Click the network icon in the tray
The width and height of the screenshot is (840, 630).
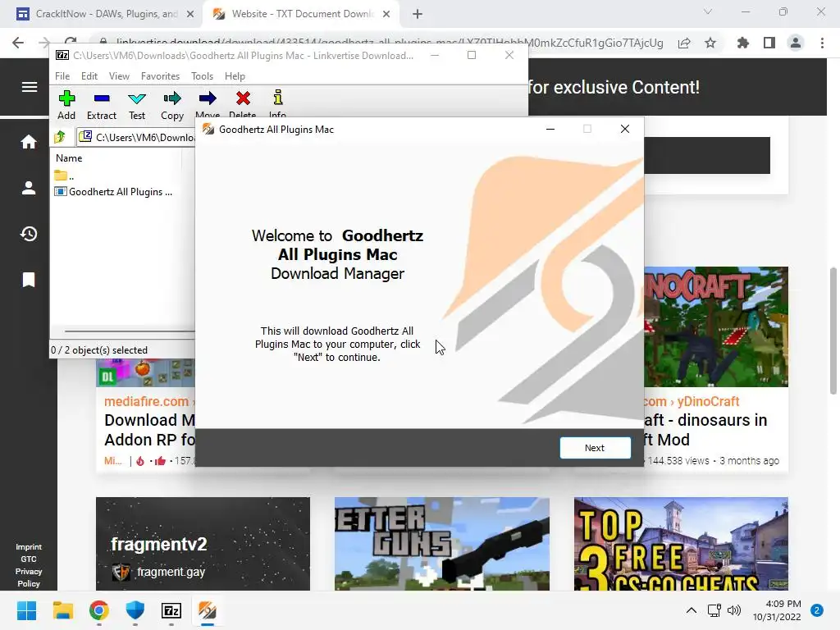pos(714,610)
